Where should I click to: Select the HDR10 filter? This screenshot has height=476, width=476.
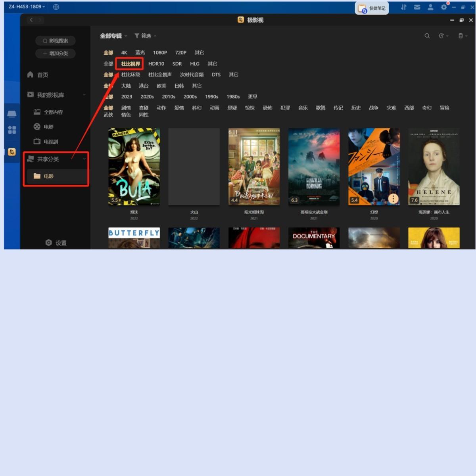[x=156, y=64]
